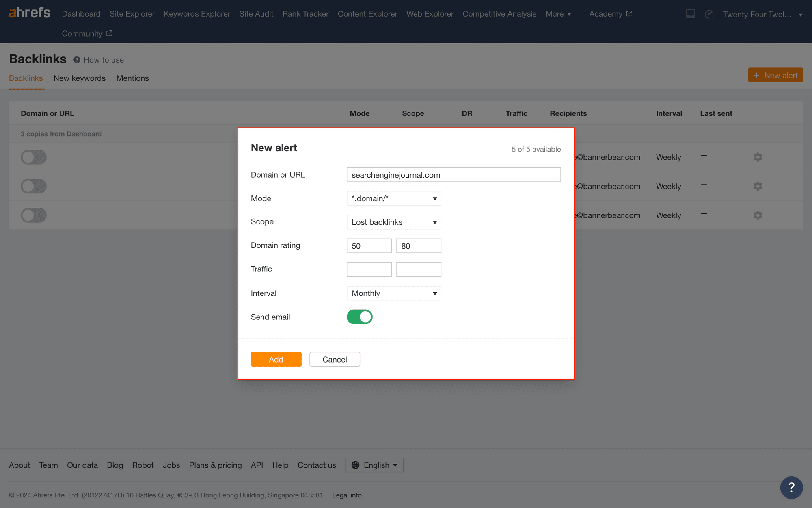Click the New alert button

tap(775, 75)
